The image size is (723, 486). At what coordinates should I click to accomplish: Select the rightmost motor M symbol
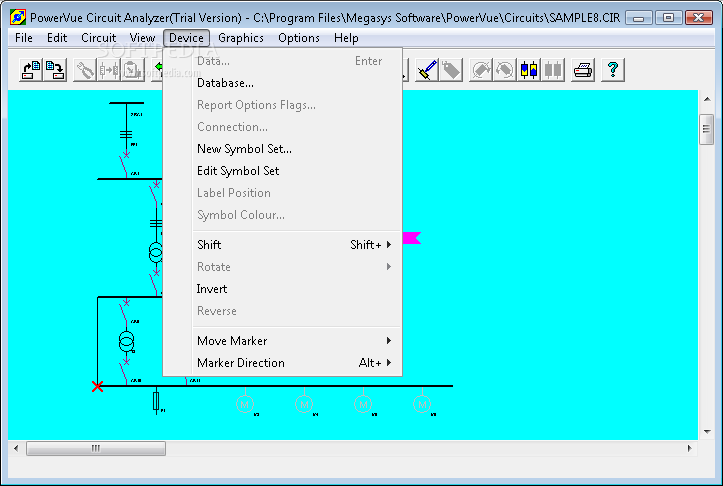422,404
